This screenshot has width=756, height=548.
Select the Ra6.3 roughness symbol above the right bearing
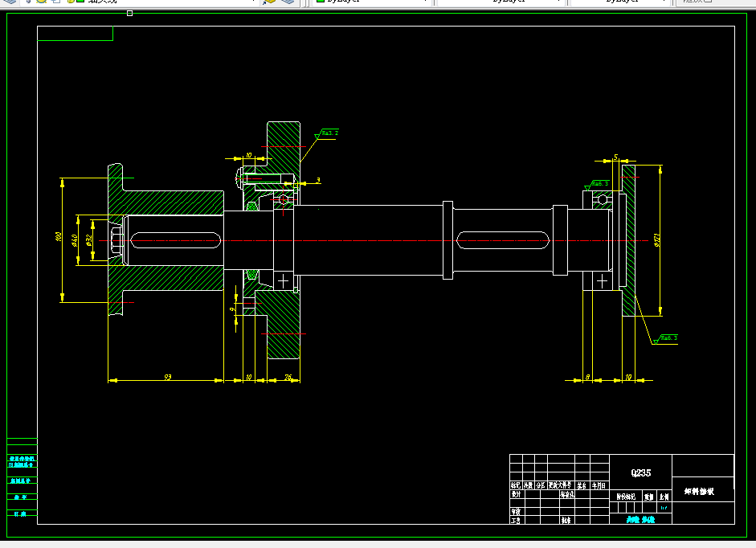596,186
